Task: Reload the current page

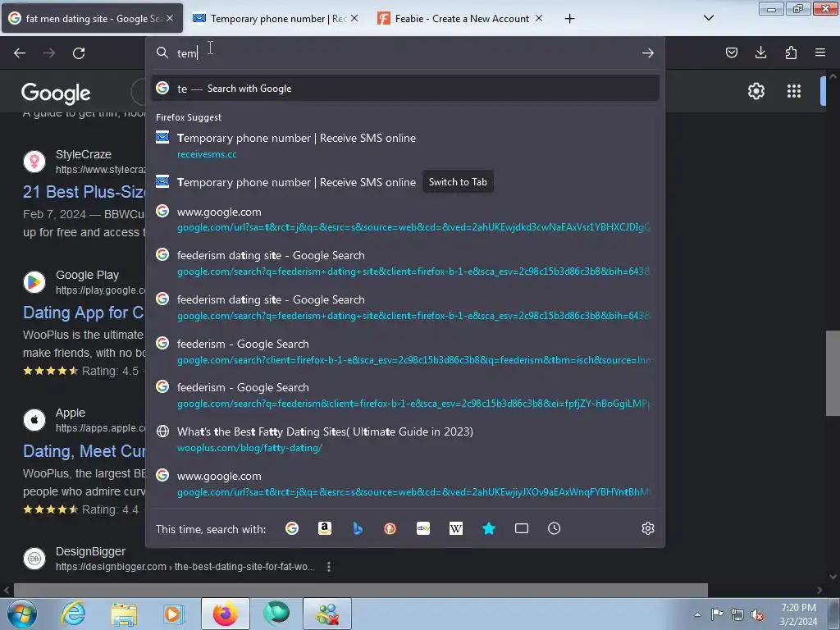Action: click(x=79, y=53)
